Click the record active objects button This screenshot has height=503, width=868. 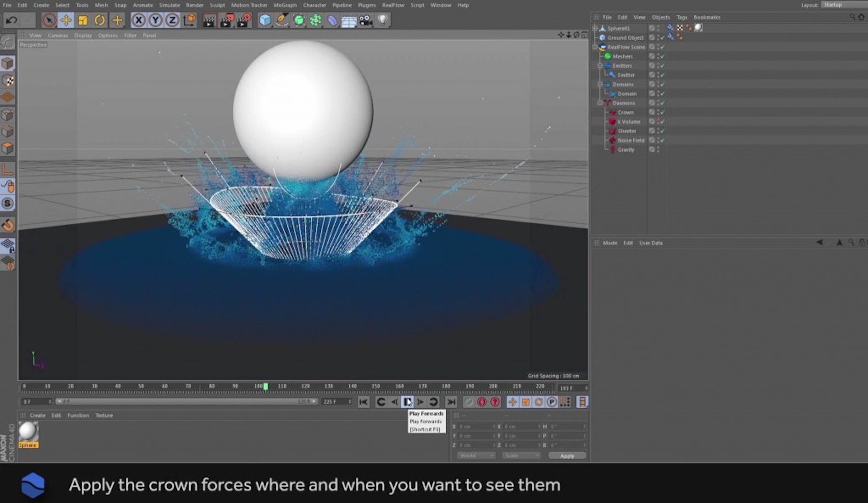469,402
